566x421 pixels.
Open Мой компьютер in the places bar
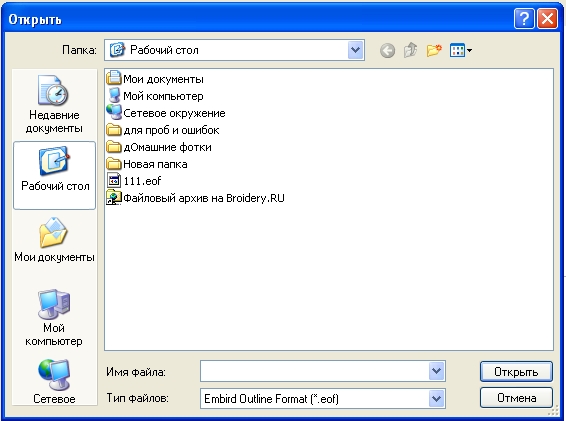pyautogui.click(x=54, y=317)
